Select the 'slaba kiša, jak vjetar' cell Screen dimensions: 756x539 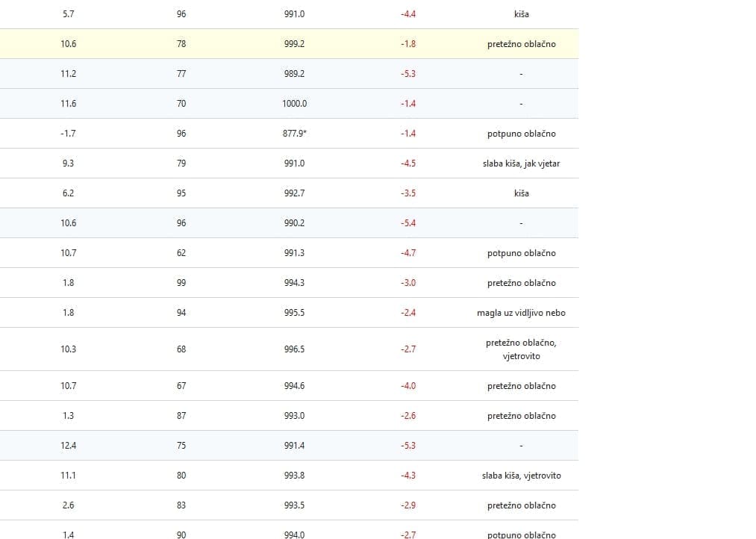(x=521, y=163)
